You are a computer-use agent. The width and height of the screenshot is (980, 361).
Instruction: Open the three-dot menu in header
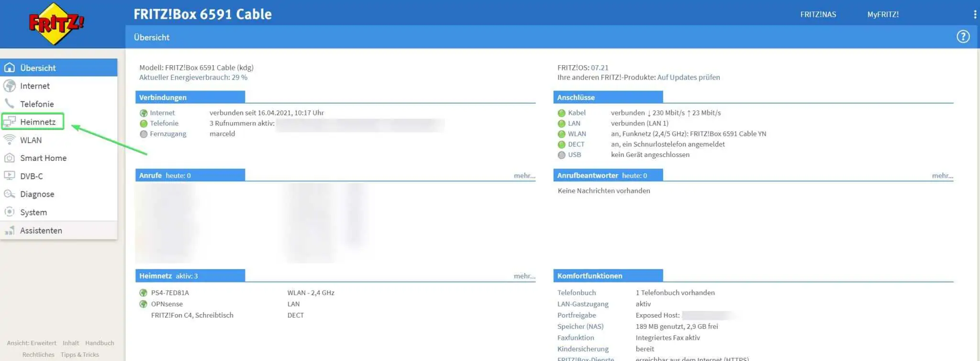(x=975, y=14)
